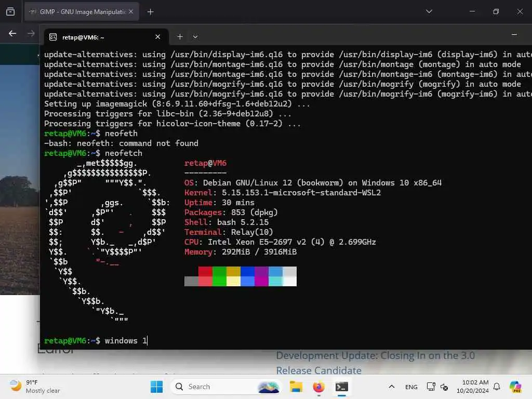
Task: Click the 'Processing triggers for libc-bin' line
Action: click(168, 114)
